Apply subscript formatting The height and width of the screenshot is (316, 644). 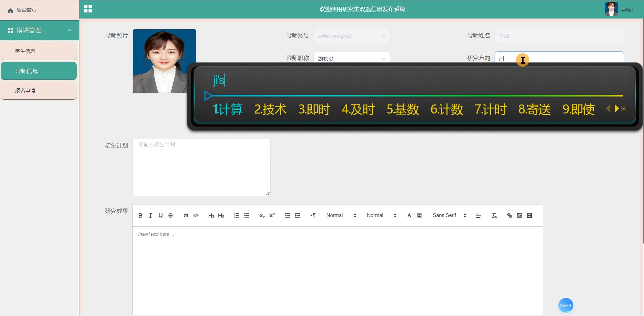(262, 216)
